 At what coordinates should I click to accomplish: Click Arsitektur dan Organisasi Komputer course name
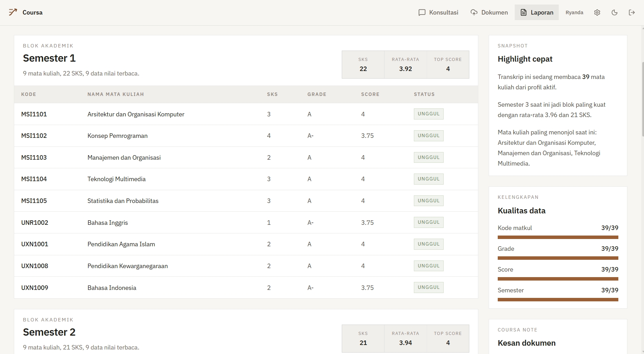[136, 114]
